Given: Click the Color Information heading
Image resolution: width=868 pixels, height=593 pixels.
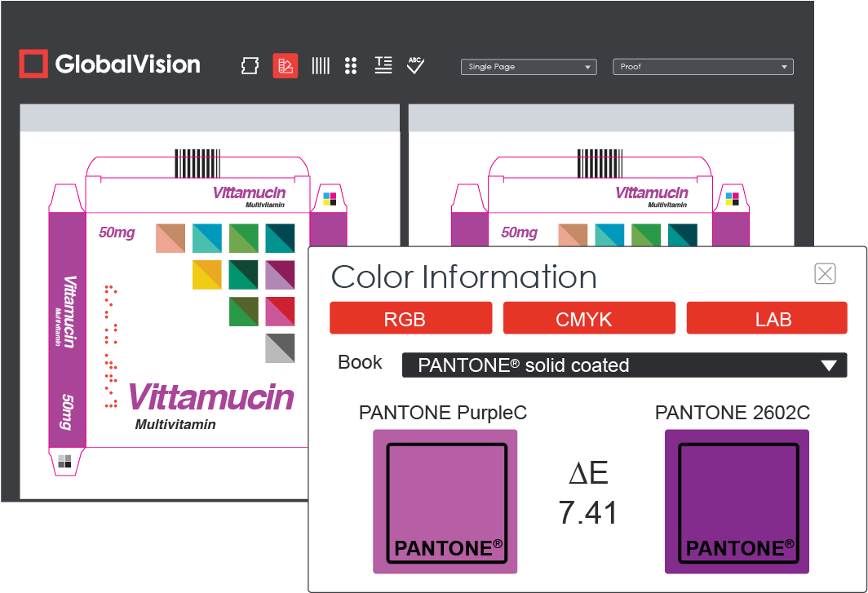Looking at the screenshot, I should pos(464,277).
